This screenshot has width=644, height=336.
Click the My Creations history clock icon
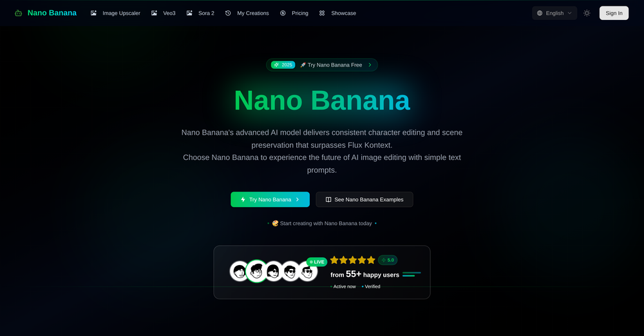(228, 13)
